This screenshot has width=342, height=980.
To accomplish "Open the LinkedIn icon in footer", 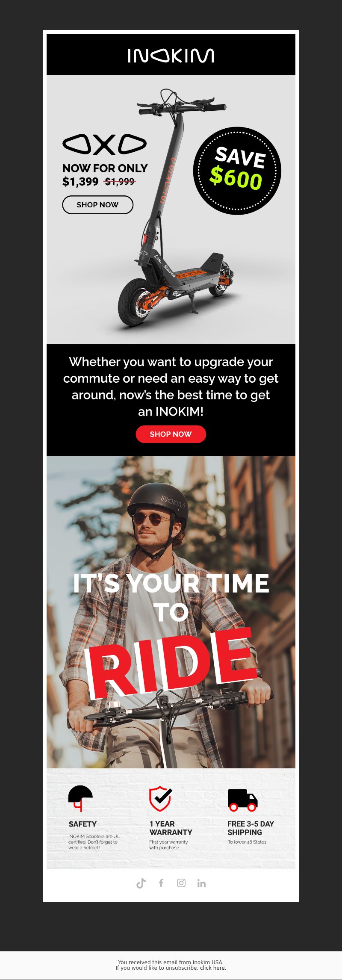I will pyautogui.click(x=201, y=883).
